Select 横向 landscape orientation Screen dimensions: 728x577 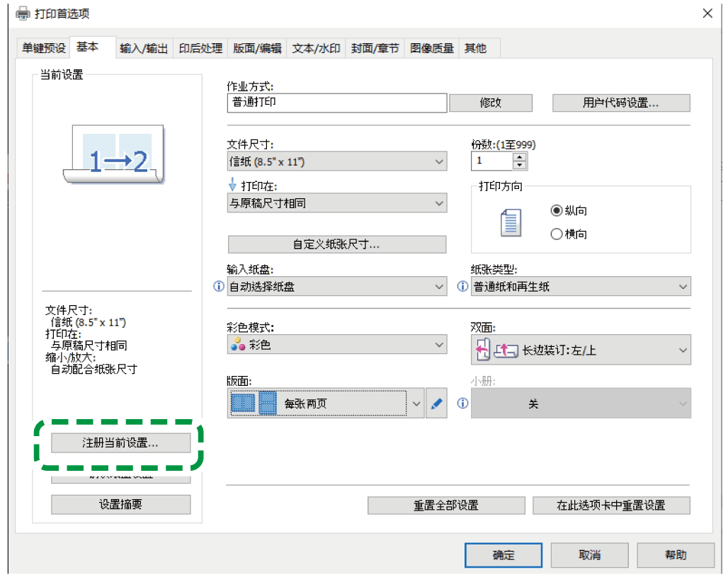coord(557,234)
